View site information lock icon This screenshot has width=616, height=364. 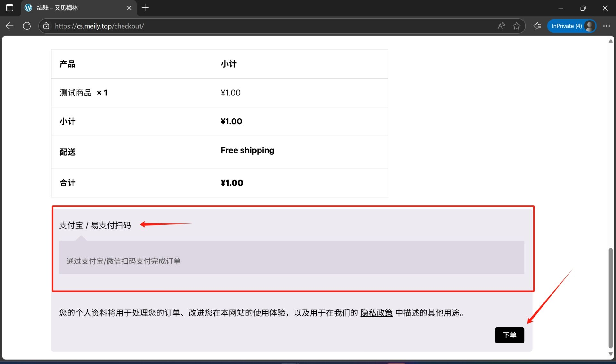(47, 26)
